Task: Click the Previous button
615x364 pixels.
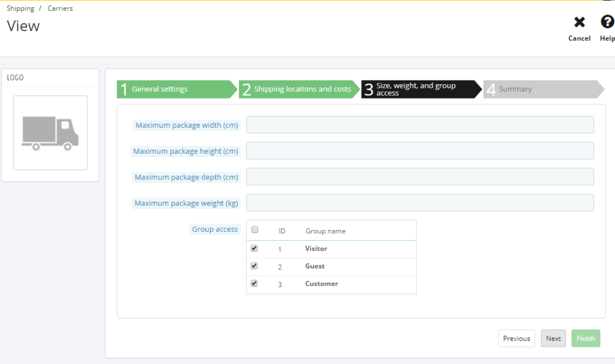Action: tap(516, 338)
